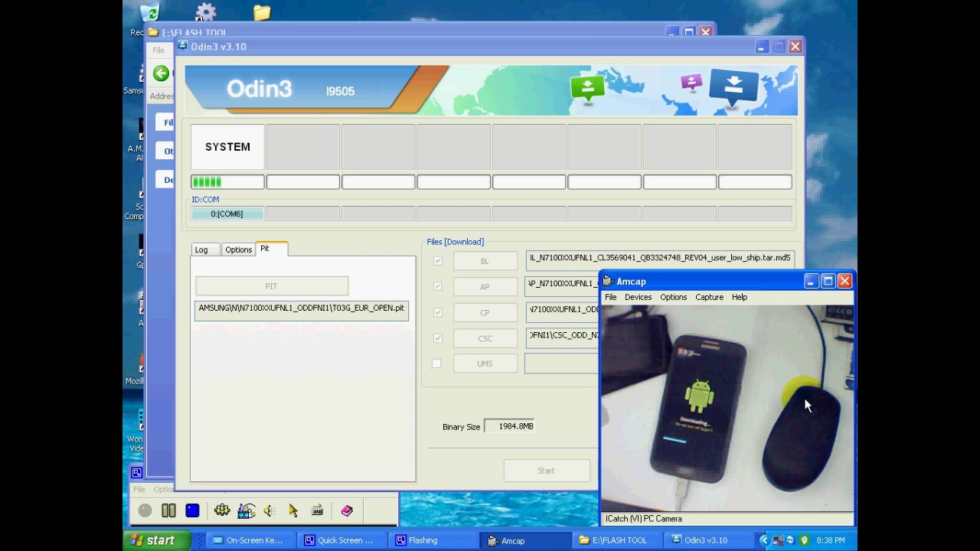Viewport: 980px width, 551px height.
Task: Open Amcap Devices menu
Action: [x=638, y=297]
